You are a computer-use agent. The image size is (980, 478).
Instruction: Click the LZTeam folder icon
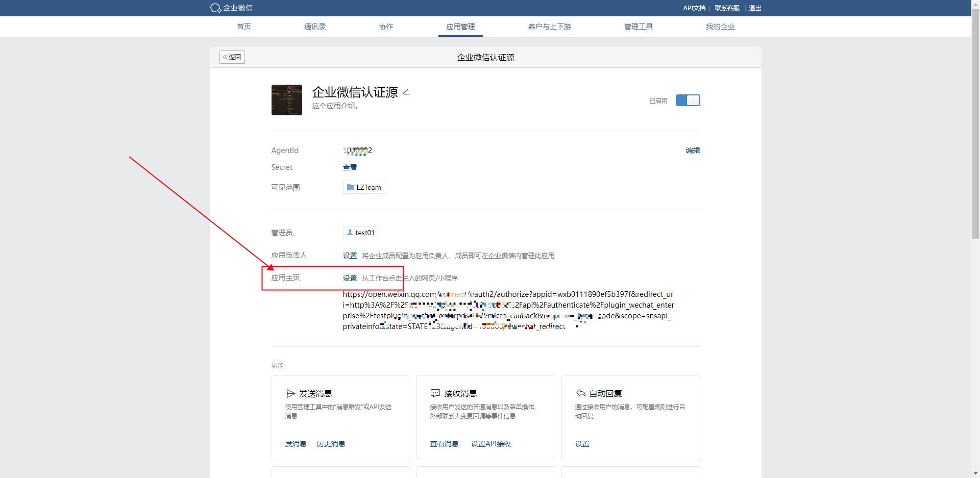pos(351,187)
